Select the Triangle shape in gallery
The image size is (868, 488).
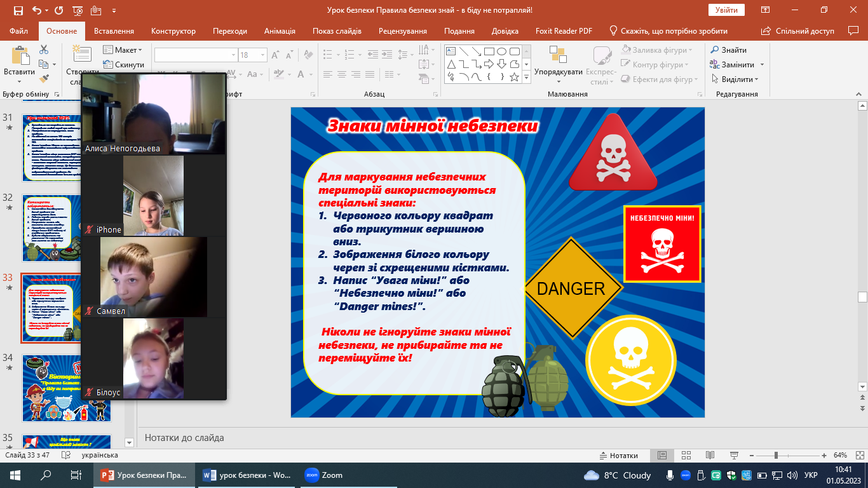[451, 64]
